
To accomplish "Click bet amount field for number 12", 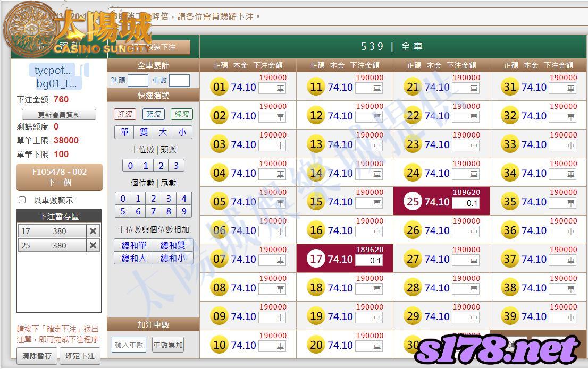I will [369, 117].
